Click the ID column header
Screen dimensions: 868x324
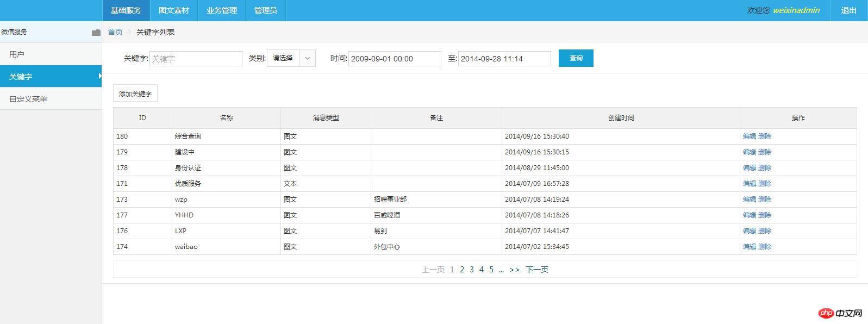click(142, 118)
